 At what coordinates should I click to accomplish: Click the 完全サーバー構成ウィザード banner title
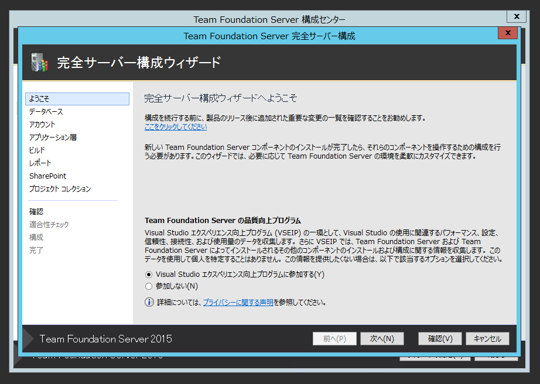[139, 62]
